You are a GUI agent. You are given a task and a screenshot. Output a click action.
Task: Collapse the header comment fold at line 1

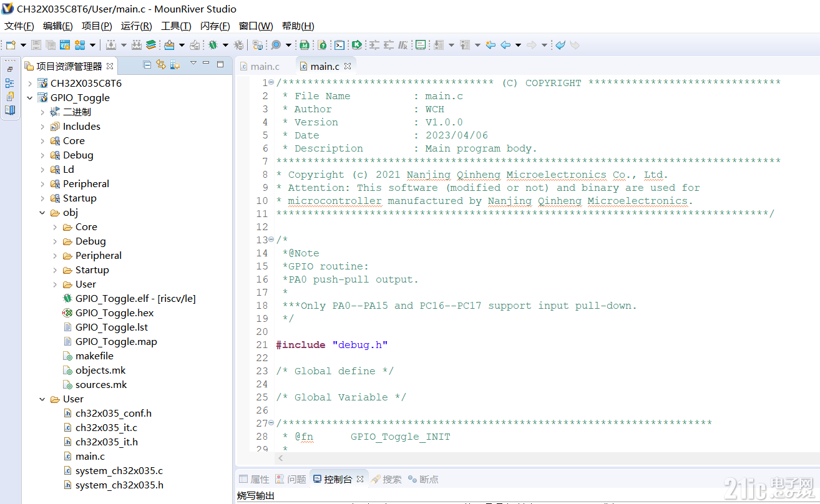point(271,83)
